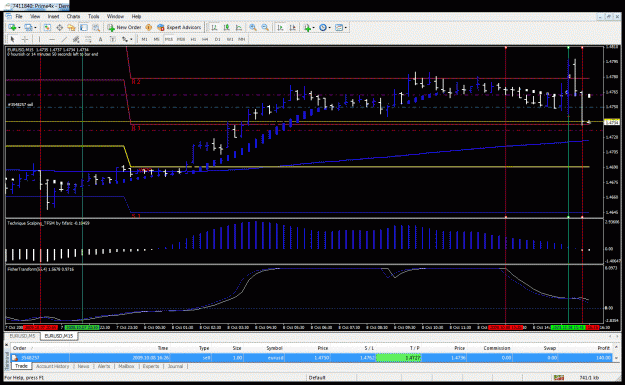
Task: Open the News terminal tab
Action: click(83, 366)
